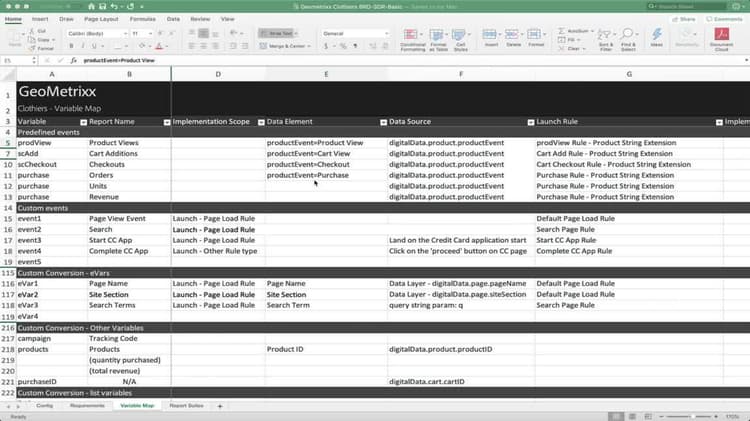This screenshot has width=750, height=421.
Task: Open the Data Source filter dropdown
Action: point(530,122)
